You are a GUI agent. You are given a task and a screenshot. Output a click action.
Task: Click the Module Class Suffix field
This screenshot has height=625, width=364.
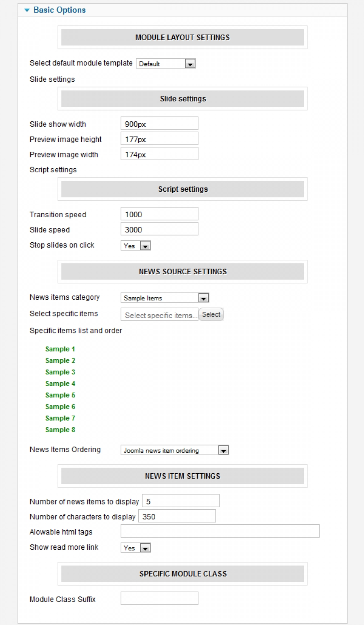click(x=159, y=598)
